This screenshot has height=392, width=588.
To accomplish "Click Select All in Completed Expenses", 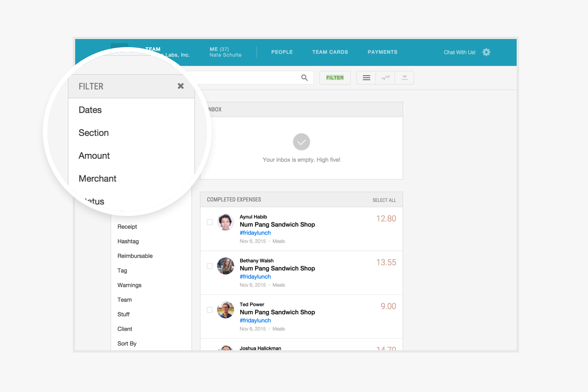I will (384, 200).
